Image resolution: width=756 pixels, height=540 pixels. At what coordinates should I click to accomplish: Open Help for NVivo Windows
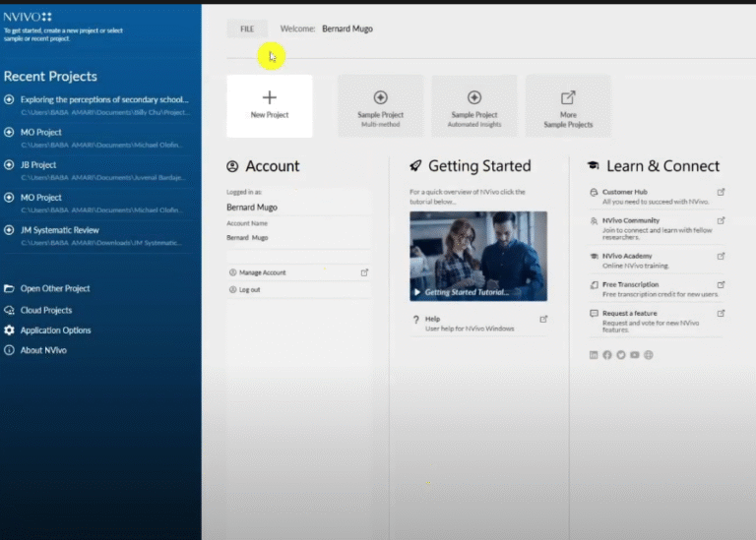click(x=433, y=320)
